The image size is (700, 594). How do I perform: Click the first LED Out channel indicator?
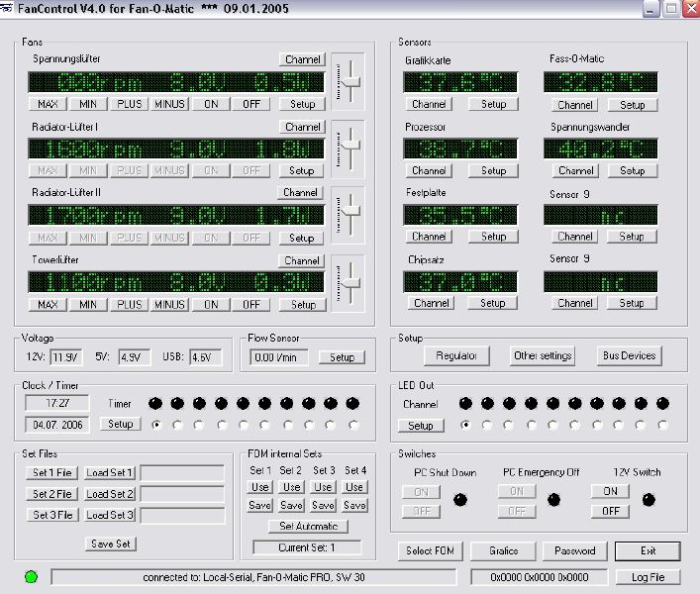pyautogui.click(x=465, y=404)
